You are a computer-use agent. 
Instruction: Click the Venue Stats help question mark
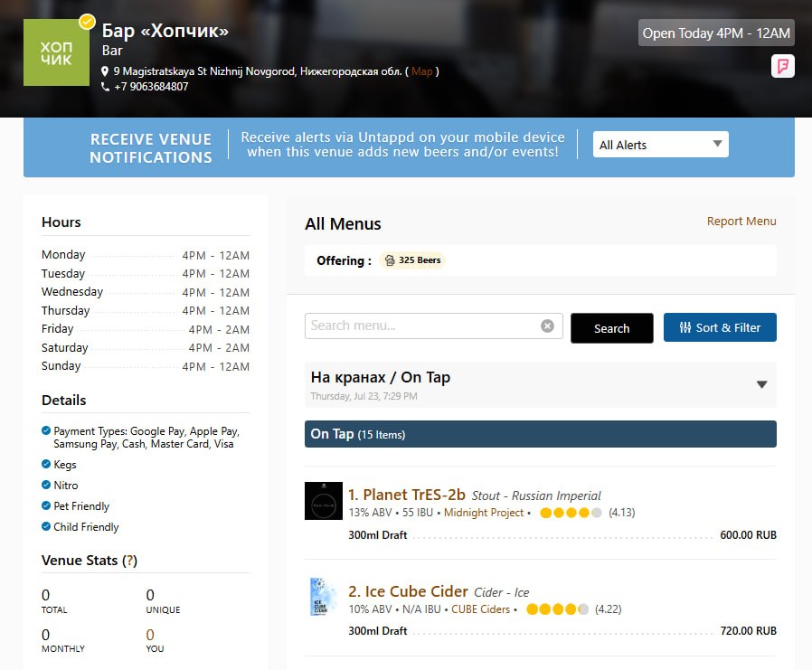pos(130,561)
